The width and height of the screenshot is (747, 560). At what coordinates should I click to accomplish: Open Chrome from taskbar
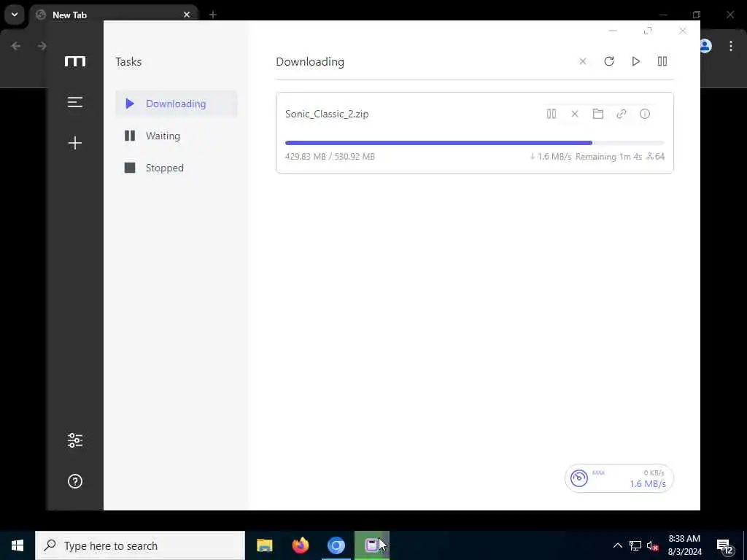336,545
